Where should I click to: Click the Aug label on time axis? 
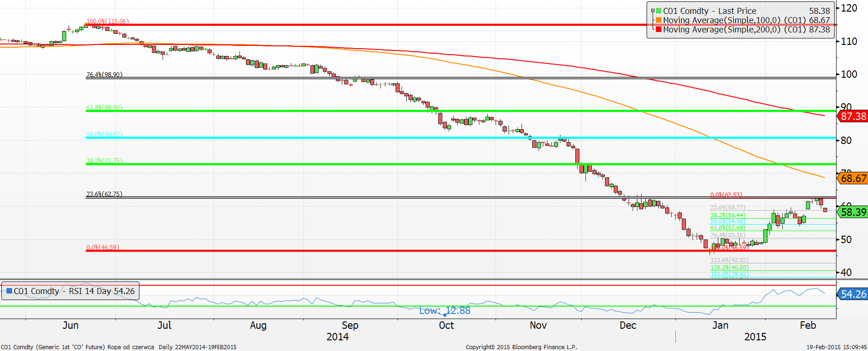click(258, 326)
